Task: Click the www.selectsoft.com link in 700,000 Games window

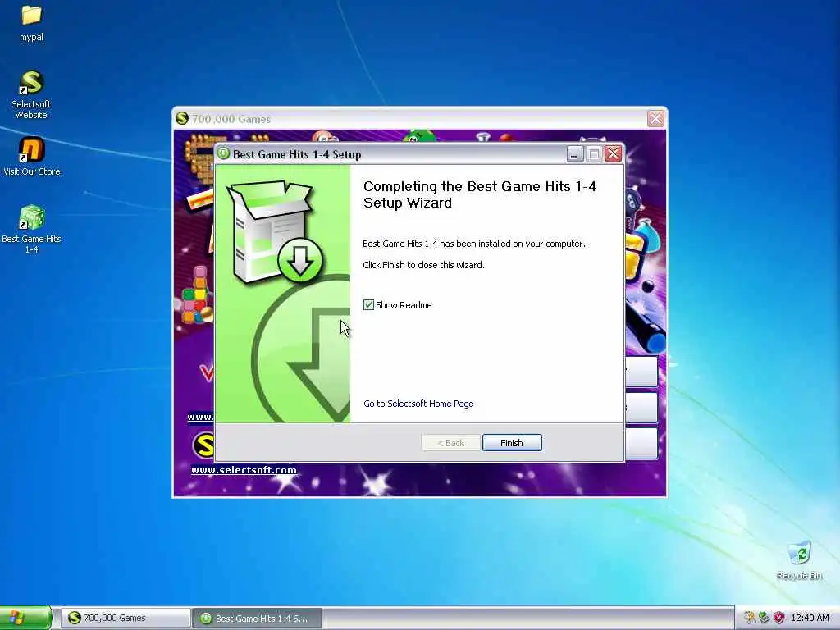Action: (x=244, y=470)
